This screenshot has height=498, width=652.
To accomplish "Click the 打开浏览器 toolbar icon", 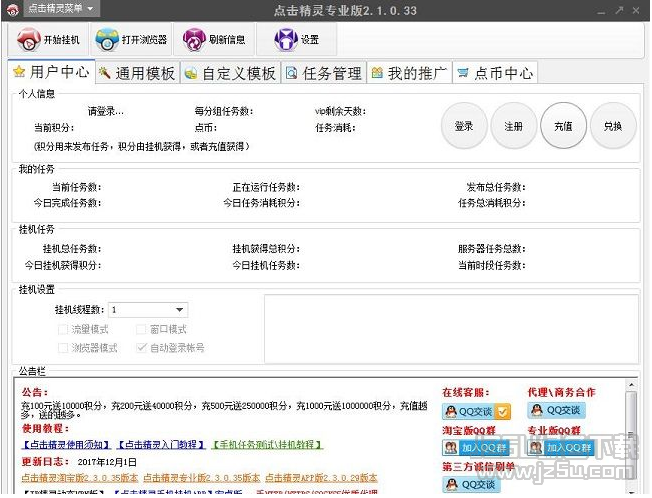I will [131, 39].
